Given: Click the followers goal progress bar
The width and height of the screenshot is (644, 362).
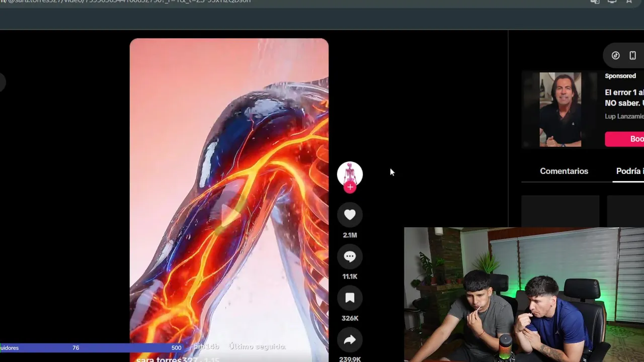Looking at the screenshot, I should click(92, 348).
